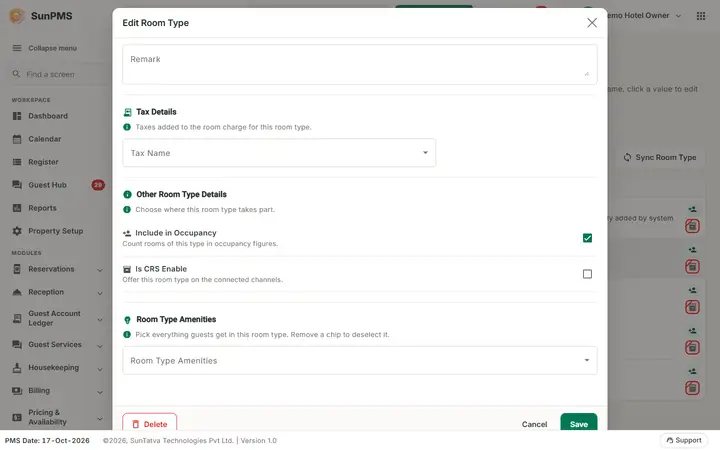Uncheck the Include in Occupancy checkbox
Screen dimensions: 720x450
[587, 238]
